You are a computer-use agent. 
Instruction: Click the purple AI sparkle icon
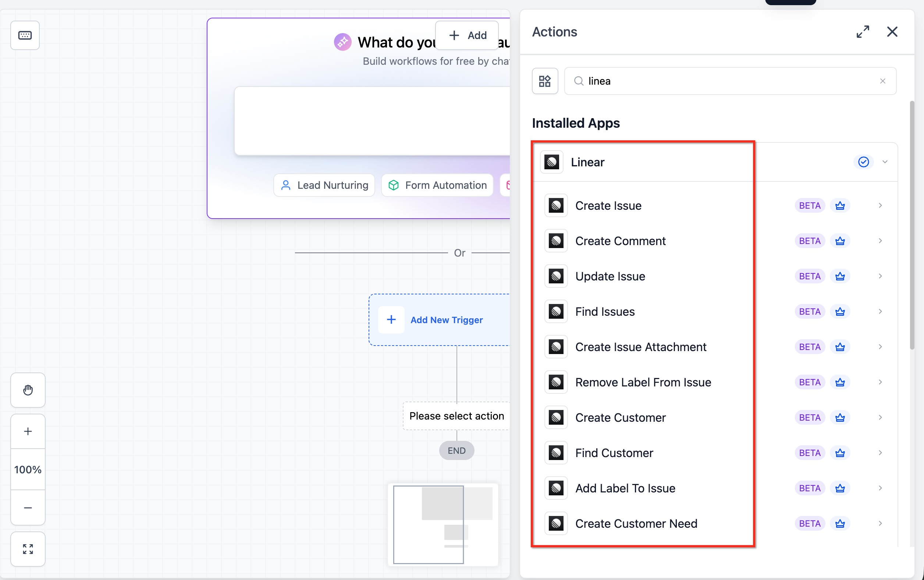click(342, 42)
